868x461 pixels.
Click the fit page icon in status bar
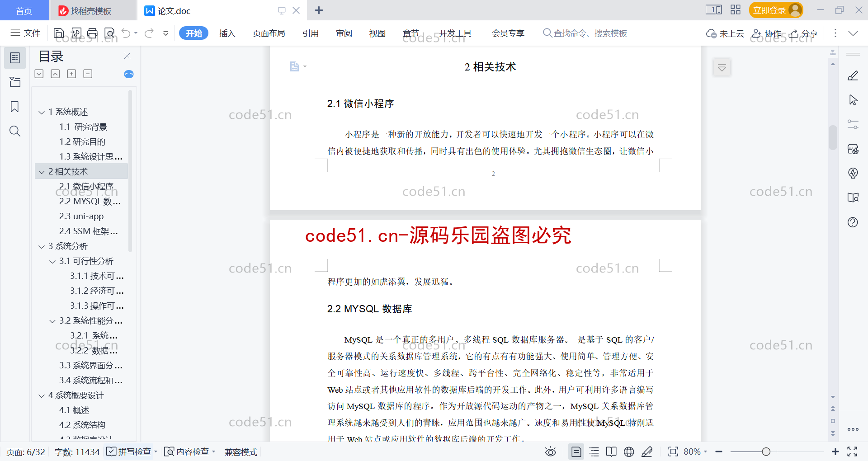coord(673,452)
